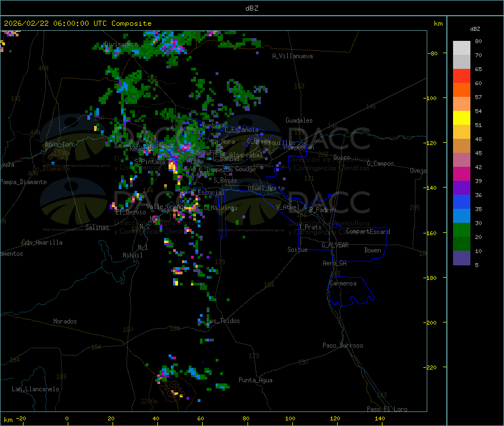Click the Pampa_Diamante label
Viewport: 504px width, 426px height.
coord(24,182)
